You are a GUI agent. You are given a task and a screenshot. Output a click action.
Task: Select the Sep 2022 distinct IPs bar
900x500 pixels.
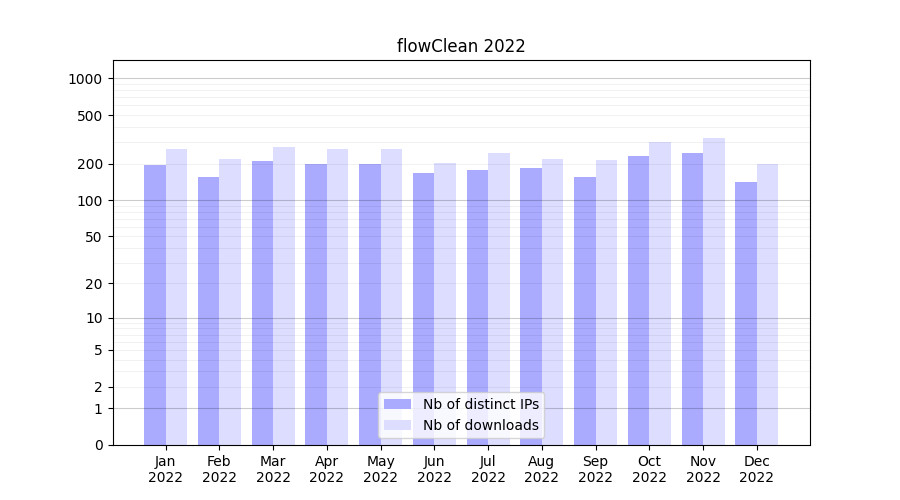(585, 311)
